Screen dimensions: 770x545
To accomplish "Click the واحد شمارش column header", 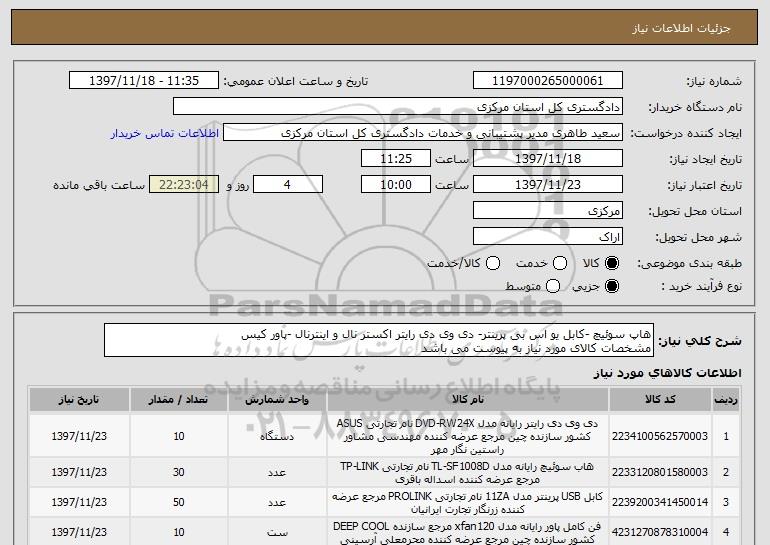I will [x=277, y=400].
